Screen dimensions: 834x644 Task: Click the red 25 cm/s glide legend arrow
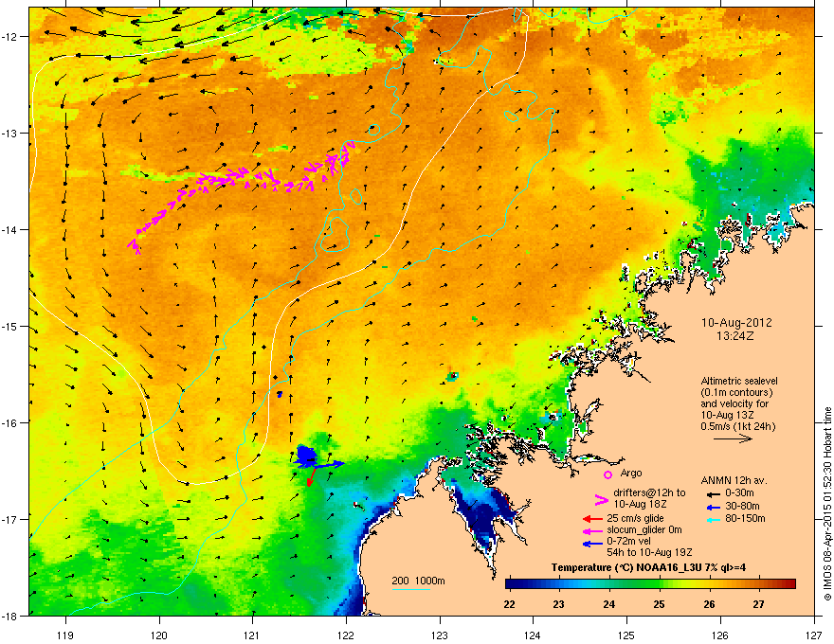[x=592, y=519]
